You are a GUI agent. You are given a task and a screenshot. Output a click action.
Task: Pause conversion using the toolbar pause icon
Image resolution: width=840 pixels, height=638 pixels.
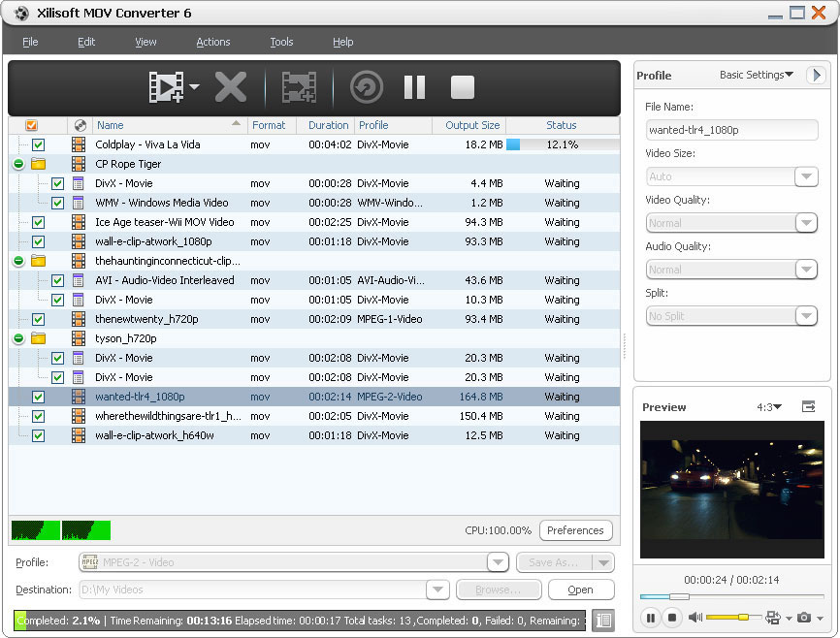pos(414,87)
